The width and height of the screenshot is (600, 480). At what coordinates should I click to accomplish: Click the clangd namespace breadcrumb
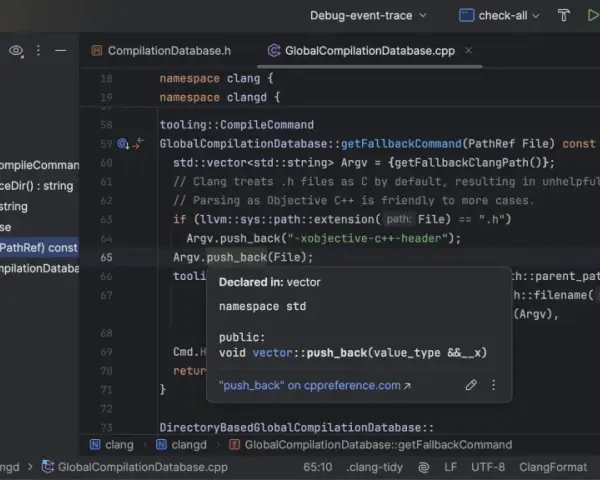click(x=181, y=445)
